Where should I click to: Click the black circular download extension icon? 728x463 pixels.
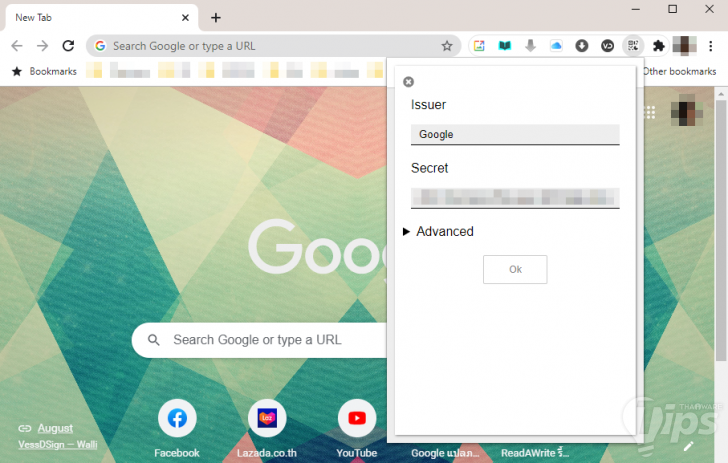[581, 46]
